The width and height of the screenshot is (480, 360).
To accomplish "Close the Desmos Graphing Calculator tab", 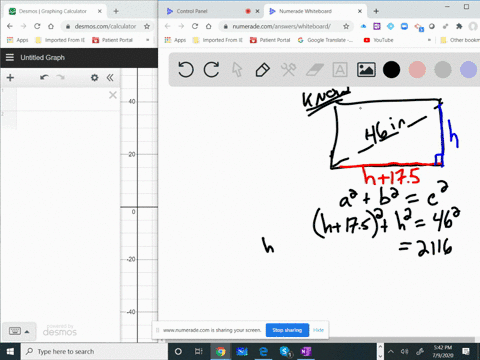I will coord(100,11).
